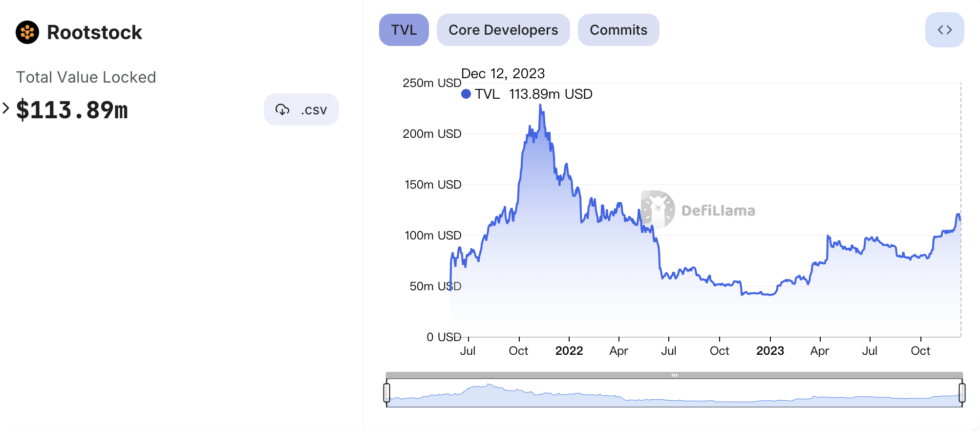Viewport: 980px width, 431px height.
Task: Click the blue TVL dot in tooltip
Action: point(466,94)
